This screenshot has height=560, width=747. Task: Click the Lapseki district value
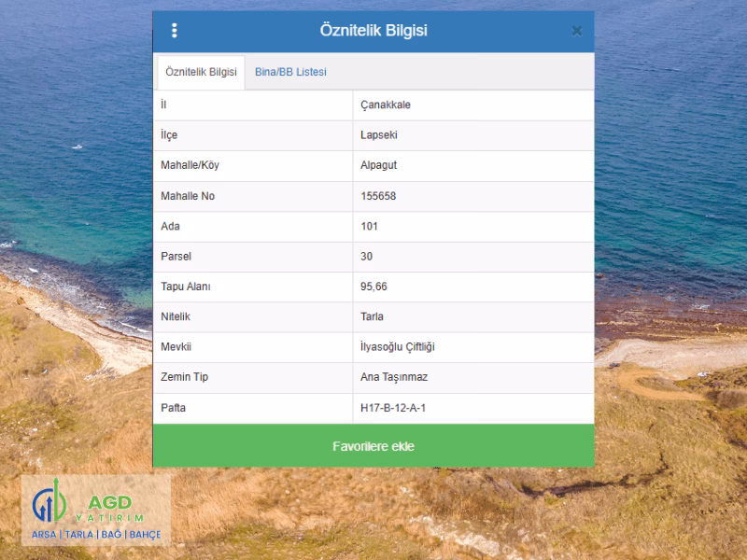point(379,134)
